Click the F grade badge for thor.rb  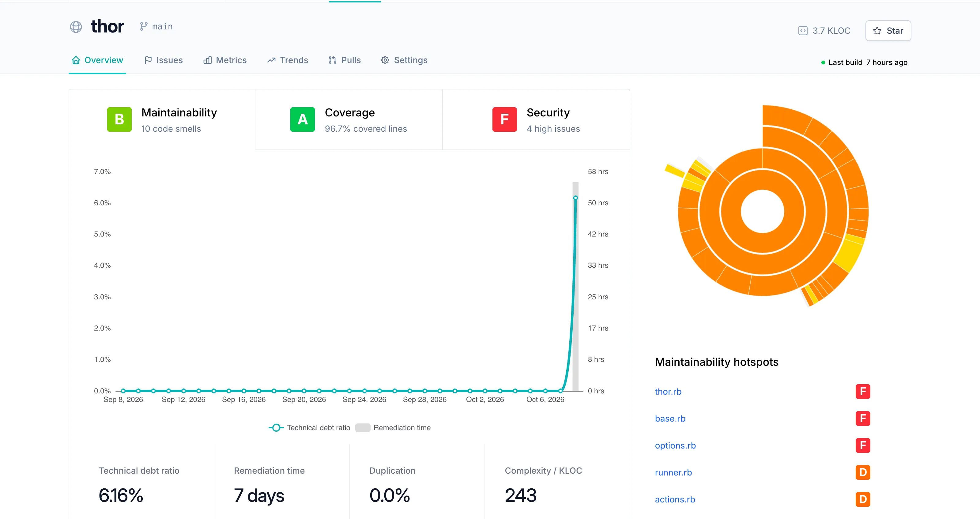(x=863, y=392)
